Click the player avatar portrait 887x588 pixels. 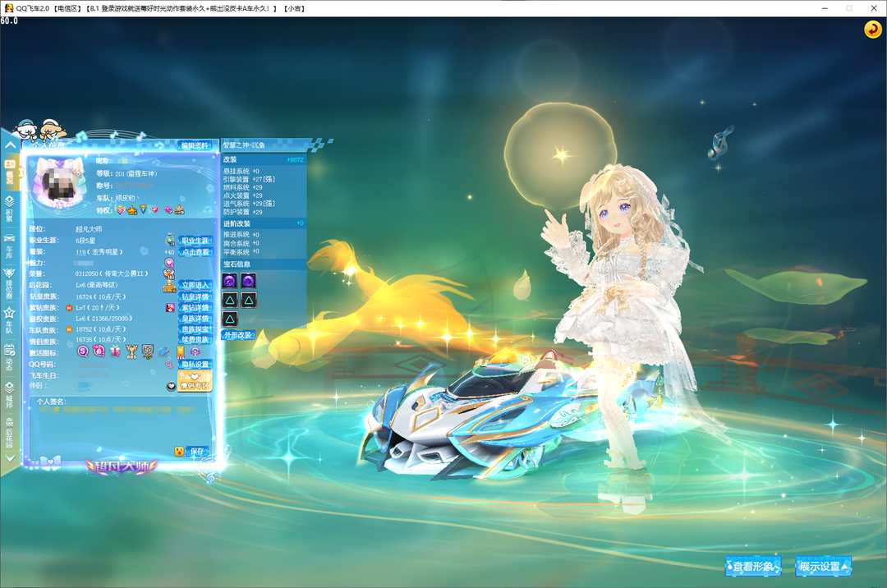pos(59,184)
